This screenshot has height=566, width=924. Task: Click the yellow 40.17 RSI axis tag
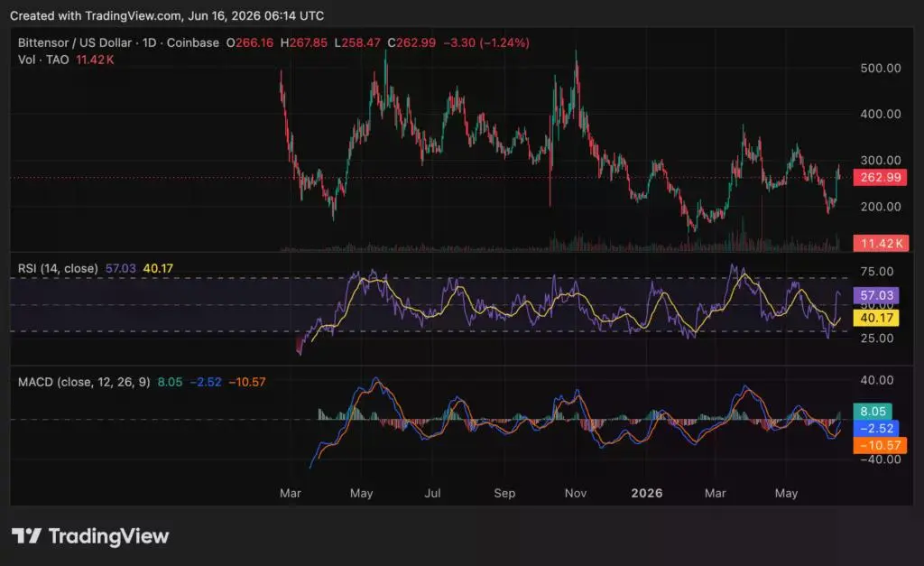tap(876, 318)
